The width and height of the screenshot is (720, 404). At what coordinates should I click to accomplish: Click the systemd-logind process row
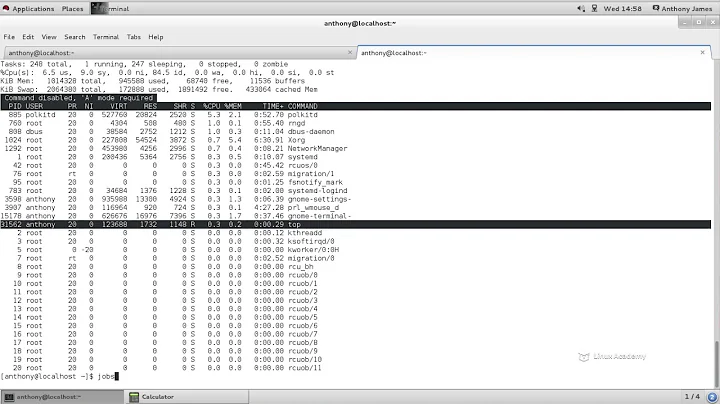coord(355,191)
